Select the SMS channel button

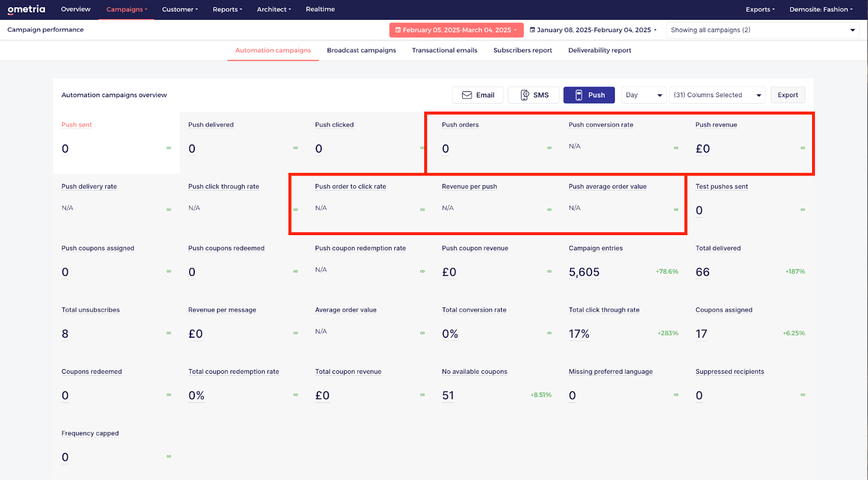[x=534, y=95]
